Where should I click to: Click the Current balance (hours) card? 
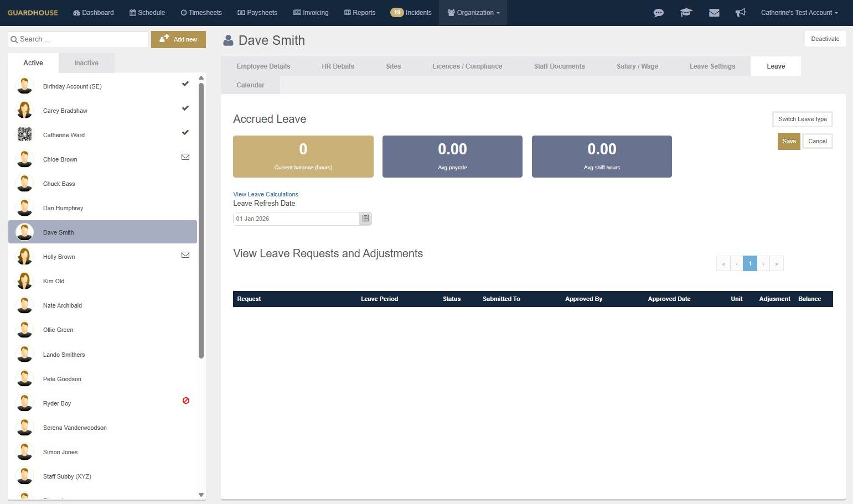tap(303, 157)
